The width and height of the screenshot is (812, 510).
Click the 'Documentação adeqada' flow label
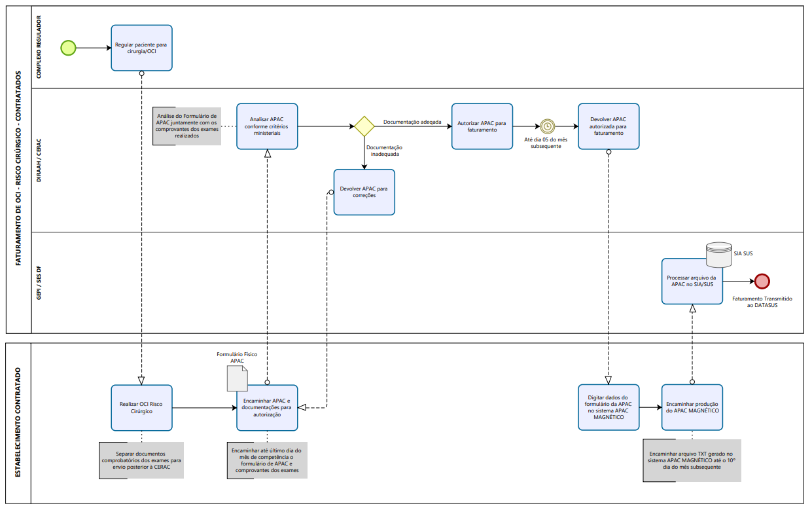tap(412, 122)
